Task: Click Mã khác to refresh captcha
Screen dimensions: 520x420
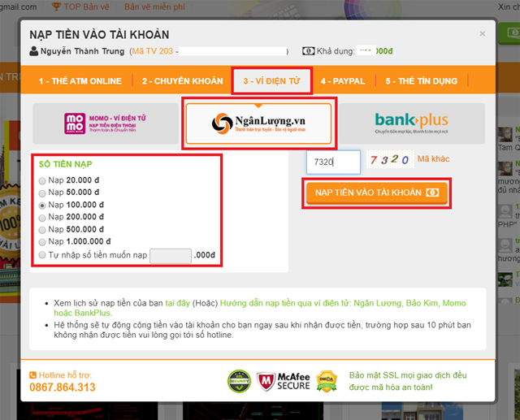Action: tap(433, 158)
